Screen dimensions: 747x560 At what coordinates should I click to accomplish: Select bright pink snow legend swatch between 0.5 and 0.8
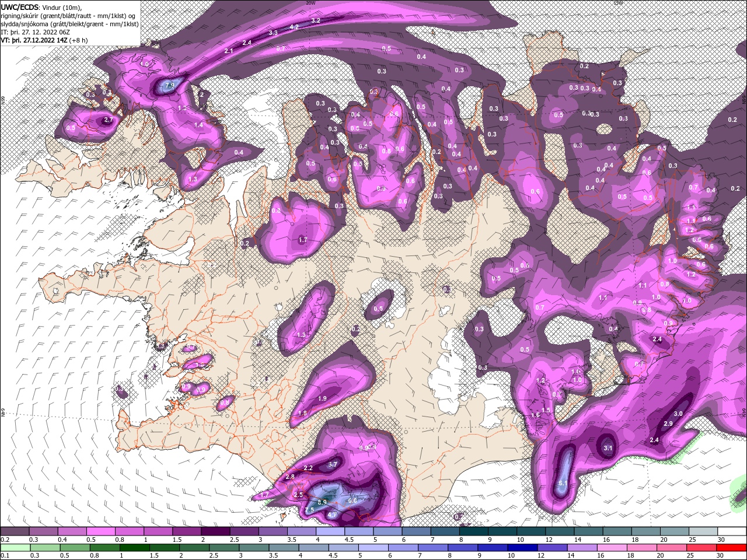100,531
